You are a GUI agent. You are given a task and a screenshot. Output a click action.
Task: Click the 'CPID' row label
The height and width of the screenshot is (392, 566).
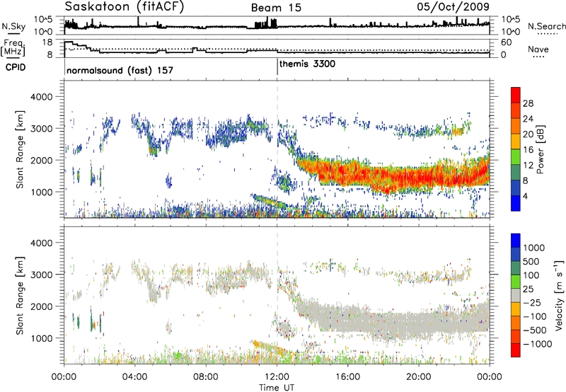click(x=16, y=67)
